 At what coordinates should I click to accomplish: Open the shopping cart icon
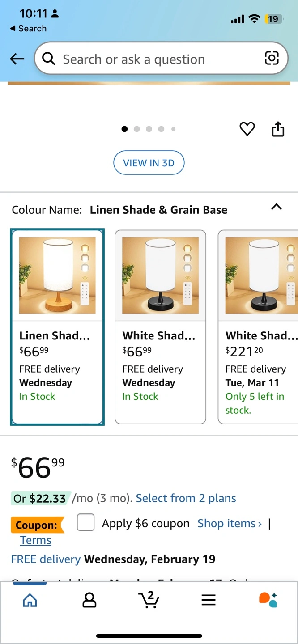point(149,600)
